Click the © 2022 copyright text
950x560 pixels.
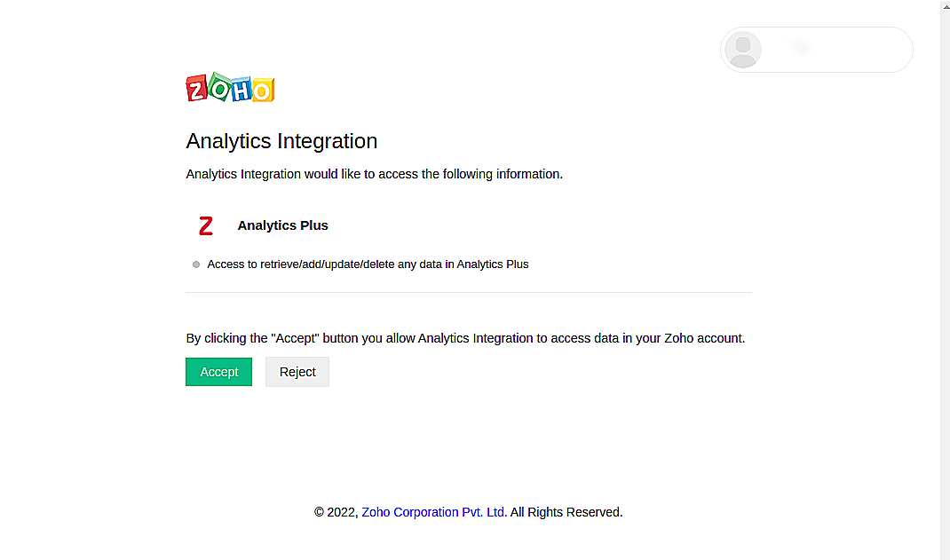pos(336,512)
